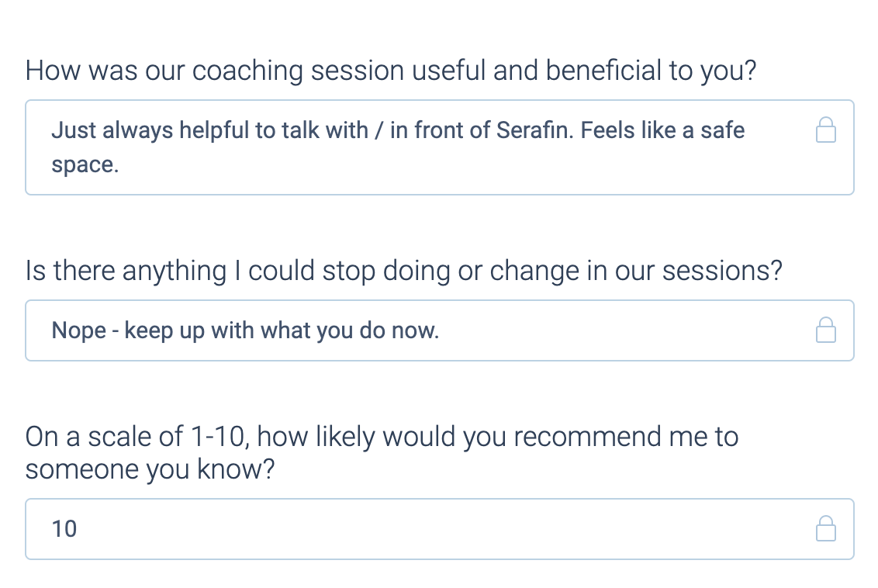The height and width of the screenshot is (588, 878).
Task: Click the word "space." on the answer's second line
Action: click(85, 164)
